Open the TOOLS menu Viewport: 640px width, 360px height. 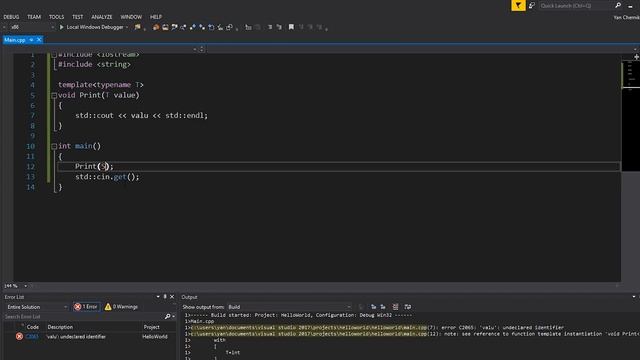pyautogui.click(x=56, y=17)
